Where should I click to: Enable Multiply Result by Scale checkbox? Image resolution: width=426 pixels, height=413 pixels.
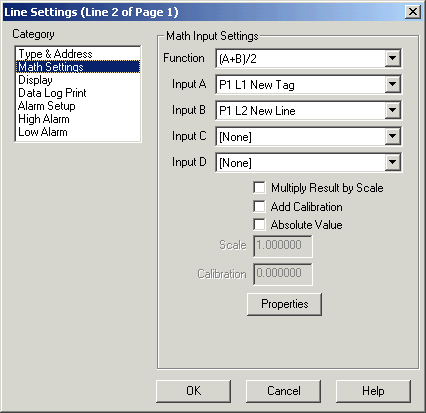coord(259,188)
